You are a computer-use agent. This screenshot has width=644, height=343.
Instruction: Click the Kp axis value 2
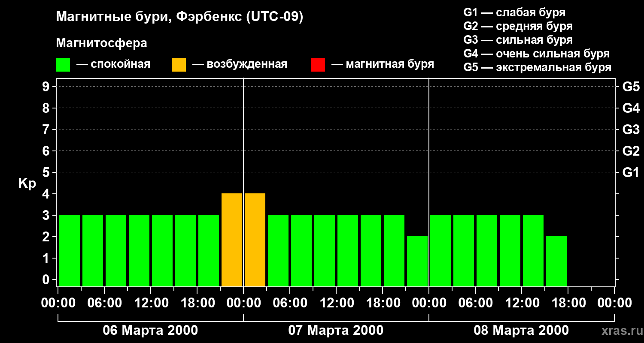coord(47,237)
